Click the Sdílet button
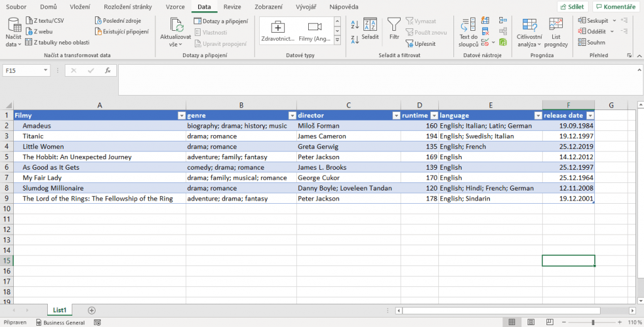Image resolution: width=644 pixels, height=327 pixels. click(572, 6)
